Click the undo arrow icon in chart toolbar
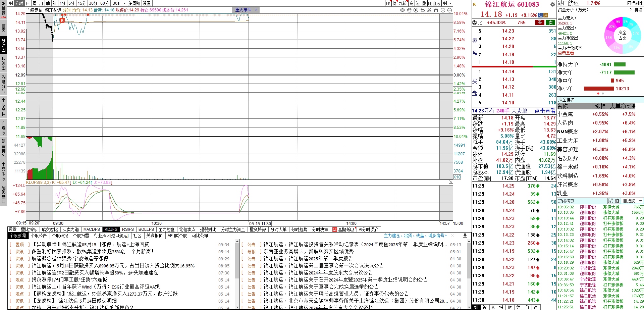The image size is (644, 310). click(x=423, y=10)
